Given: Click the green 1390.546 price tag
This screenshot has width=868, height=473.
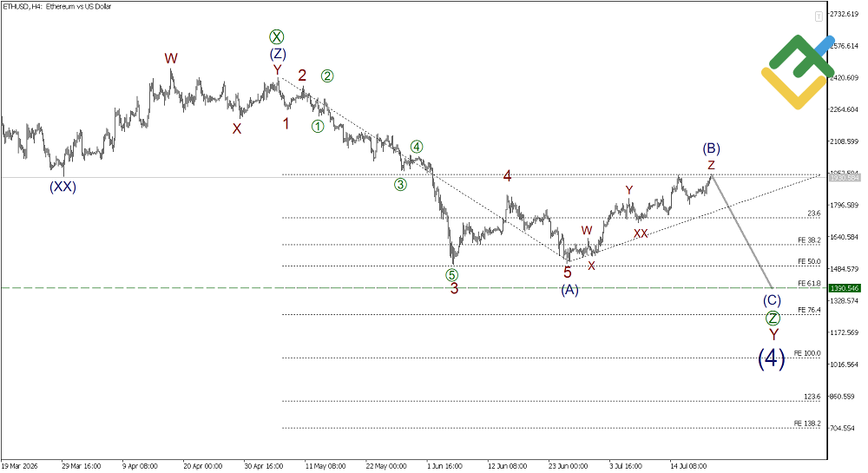Looking at the screenshot, I should click(x=845, y=288).
